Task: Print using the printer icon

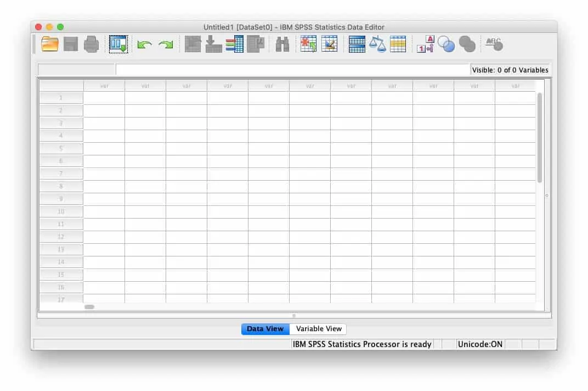Action: click(x=91, y=44)
